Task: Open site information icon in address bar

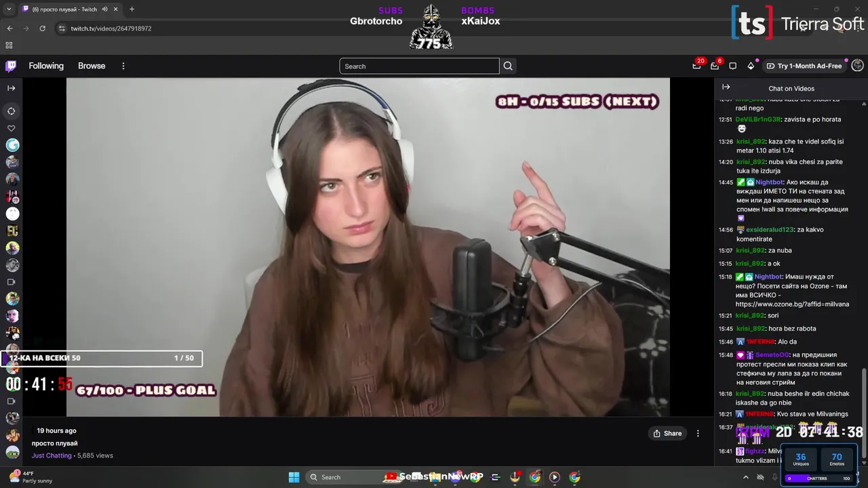Action: coord(62,28)
